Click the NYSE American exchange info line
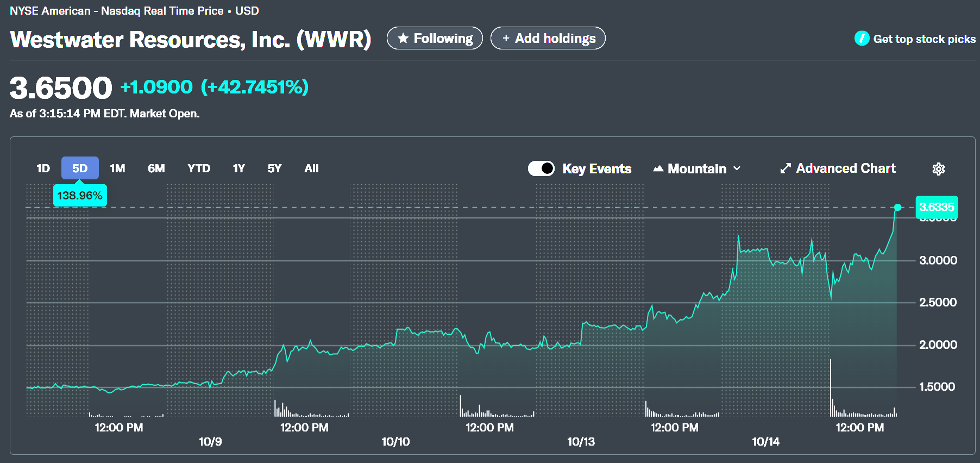 pos(134,11)
